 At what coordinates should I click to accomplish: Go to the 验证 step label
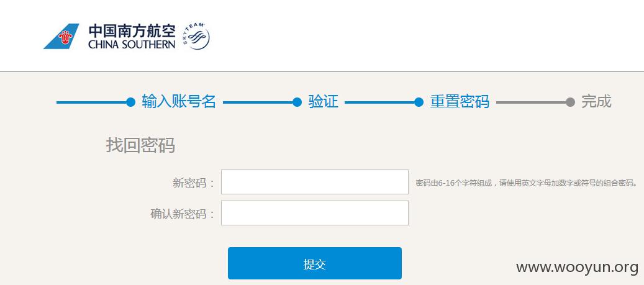[323, 101]
